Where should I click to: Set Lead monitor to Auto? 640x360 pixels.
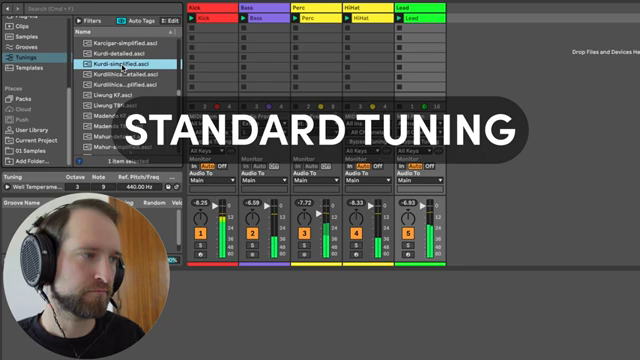pyautogui.click(x=415, y=166)
